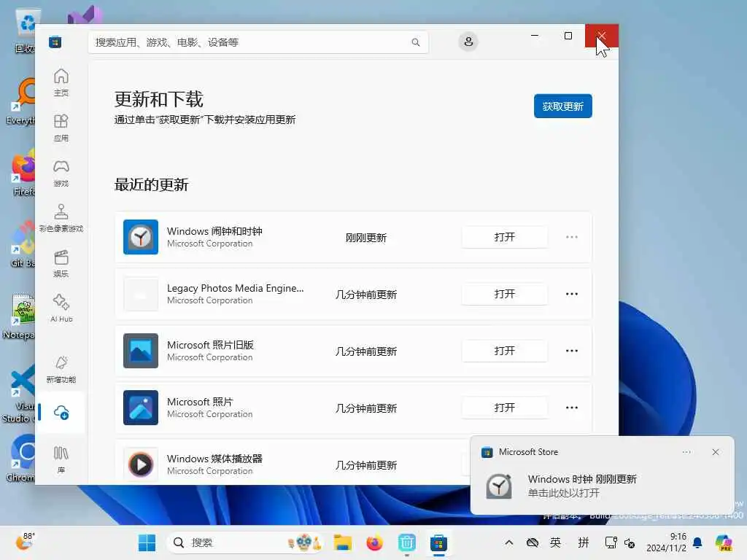Click the 'Windows 媒体播放器' app name
Screen dimensions: 747x560
(214, 459)
